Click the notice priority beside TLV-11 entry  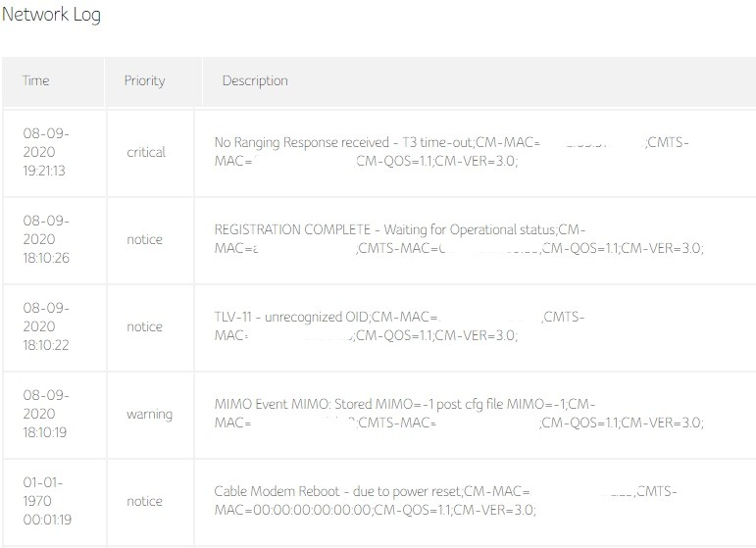click(x=144, y=326)
